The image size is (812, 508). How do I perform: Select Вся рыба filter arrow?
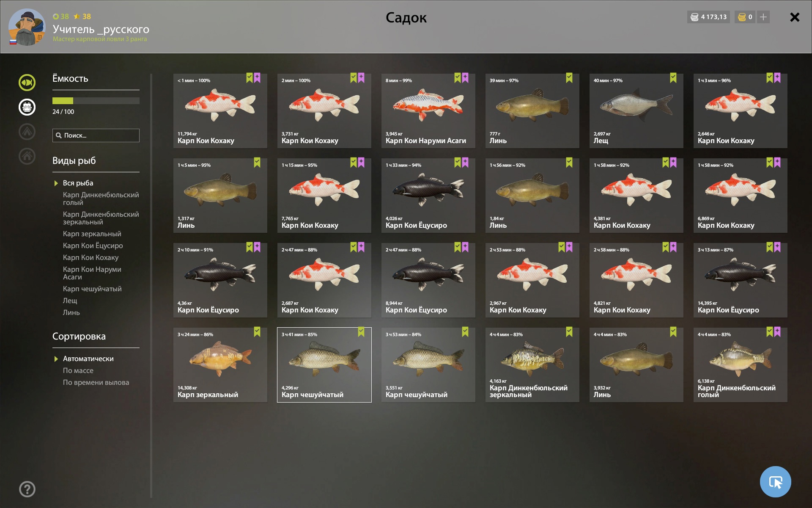tap(56, 183)
